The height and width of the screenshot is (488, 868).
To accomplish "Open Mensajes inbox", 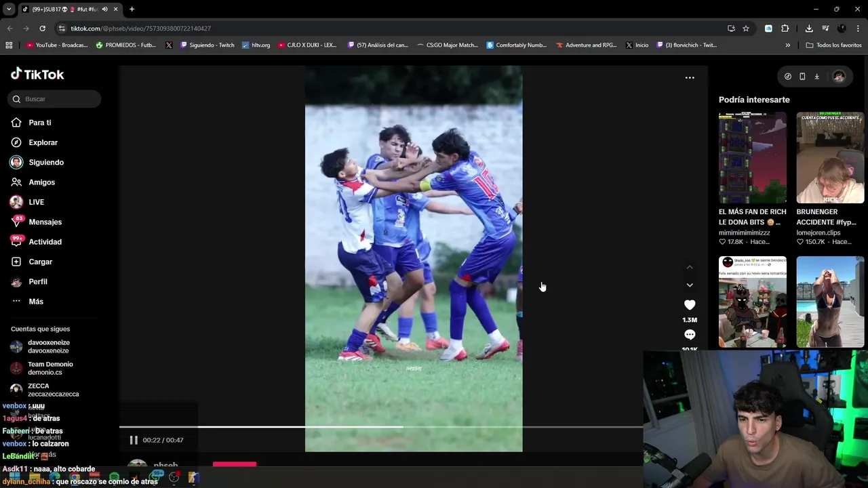I will [45, 222].
